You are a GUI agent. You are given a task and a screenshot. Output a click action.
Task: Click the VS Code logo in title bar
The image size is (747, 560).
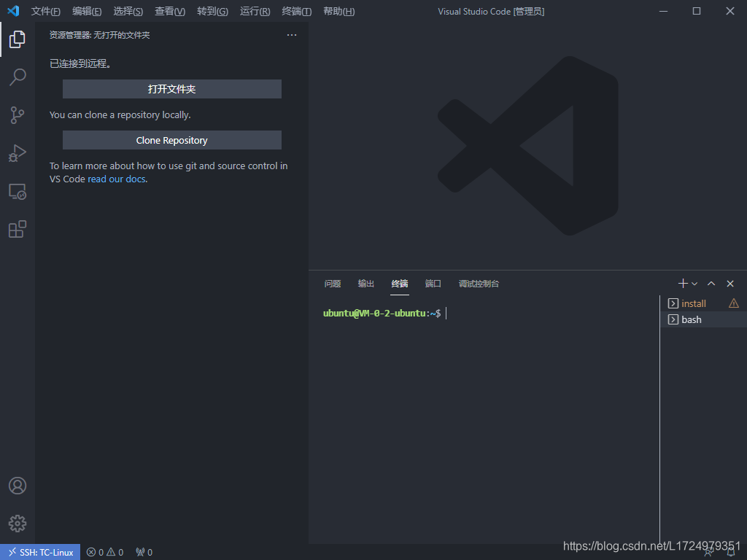(x=13, y=11)
